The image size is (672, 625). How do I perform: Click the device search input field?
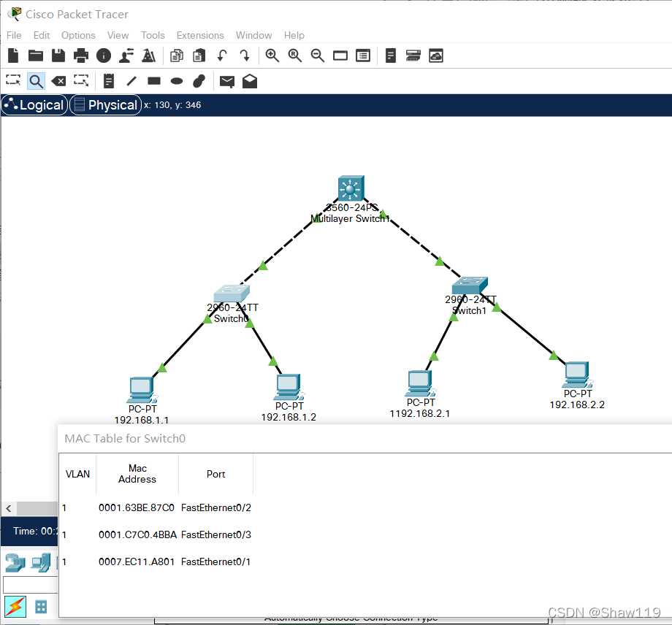31,585
